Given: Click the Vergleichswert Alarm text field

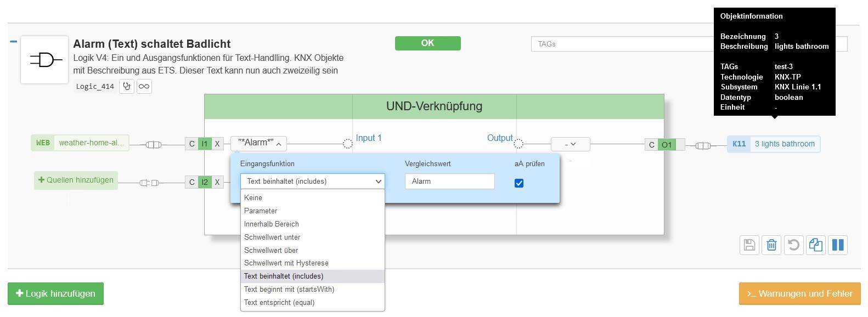Looking at the screenshot, I should pos(450,181).
